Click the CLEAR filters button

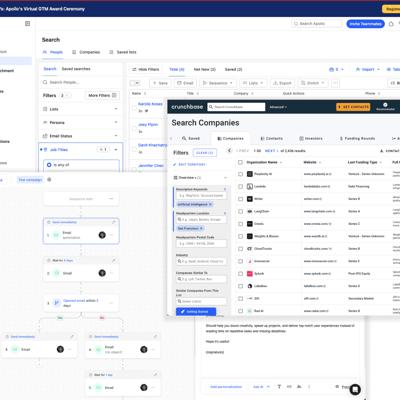pyautogui.click(x=205, y=153)
